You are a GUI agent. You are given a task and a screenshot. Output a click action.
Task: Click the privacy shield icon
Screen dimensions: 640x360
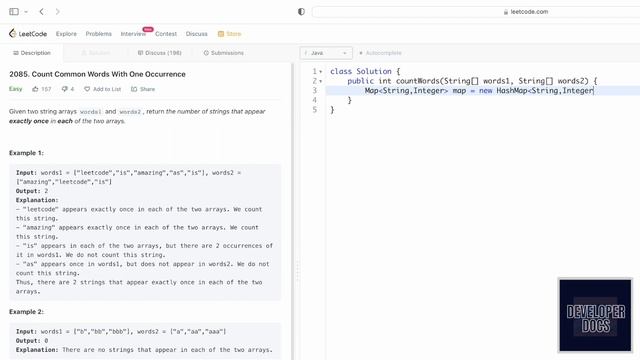[x=301, y=11]
